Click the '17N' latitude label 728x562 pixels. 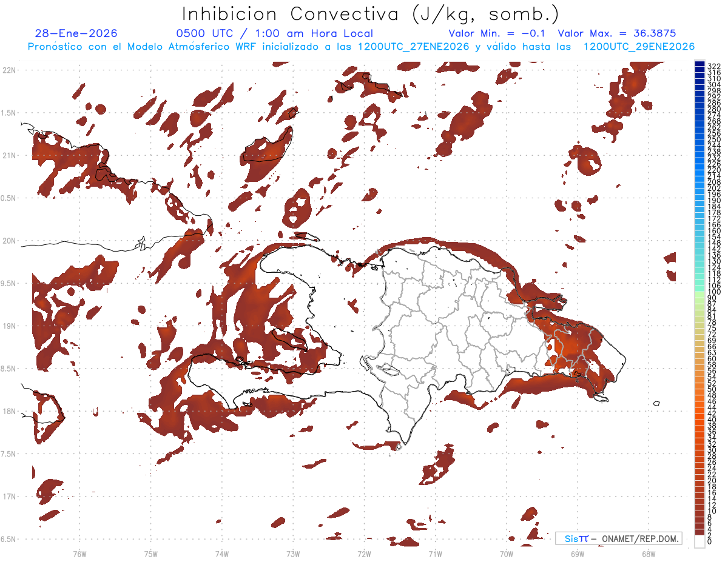[9, 497]
